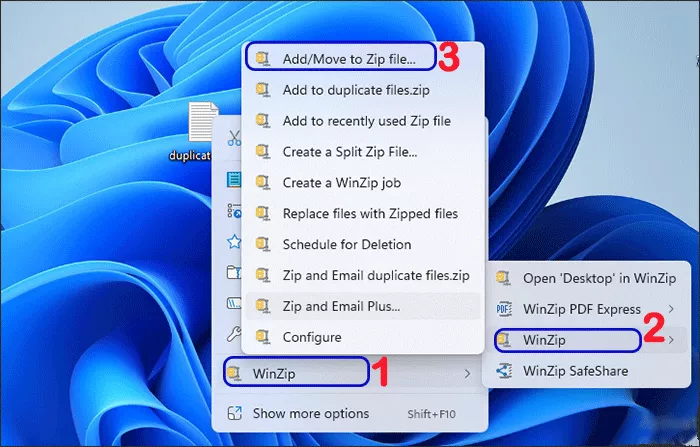
Task: Expand chevron beside WinZip in middle submenu
Action: coord(671,340)
